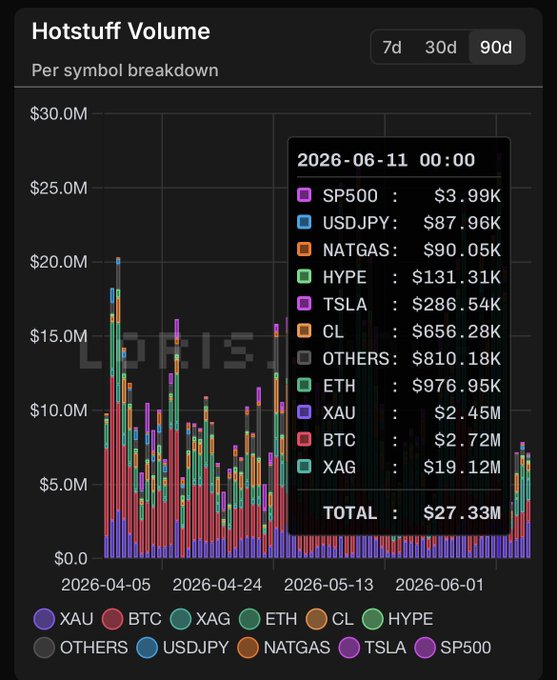The height and width of the screenshot is (680, 557).
Task: Toggle HYPE series in legend
Action: coord(397,619)
